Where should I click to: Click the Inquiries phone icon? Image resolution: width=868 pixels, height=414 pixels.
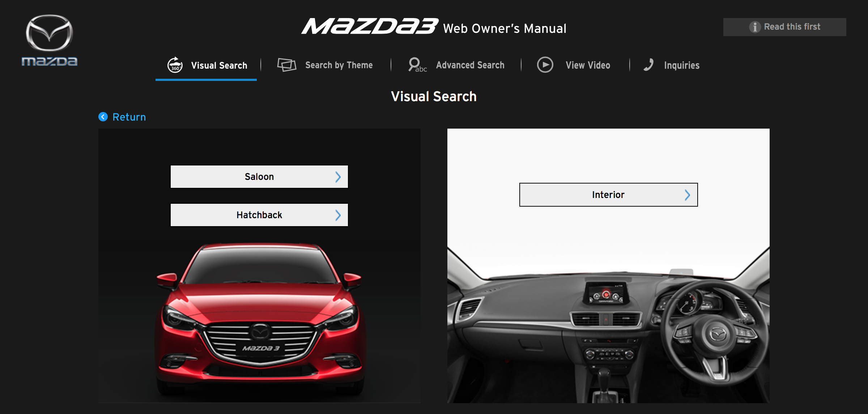(x=649, y=65)
